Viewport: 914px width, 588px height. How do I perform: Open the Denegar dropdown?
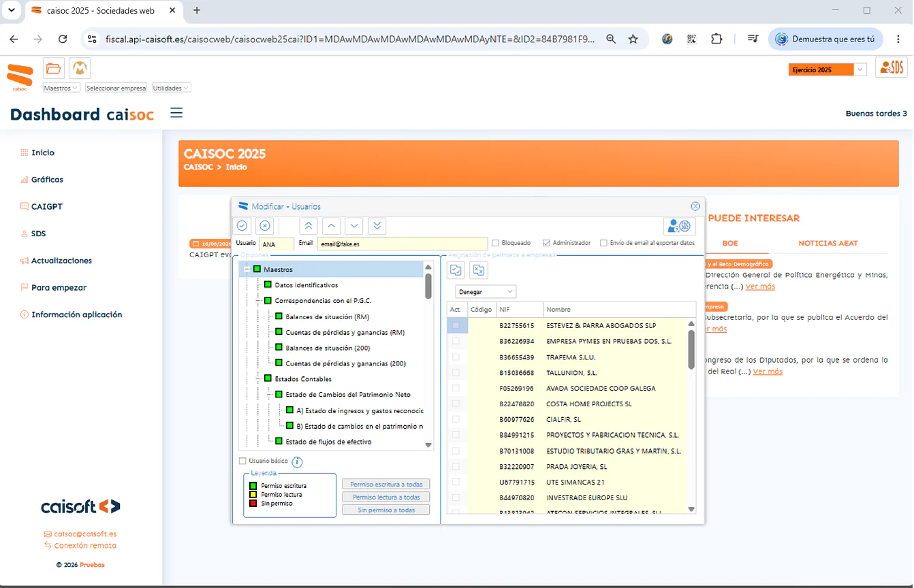coord(486,292)
